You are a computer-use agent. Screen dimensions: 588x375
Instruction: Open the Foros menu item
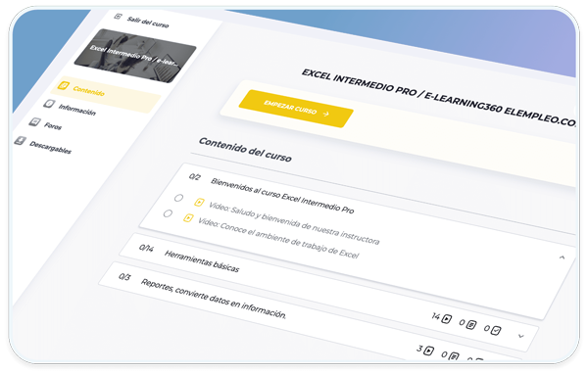tap(53, 125)
